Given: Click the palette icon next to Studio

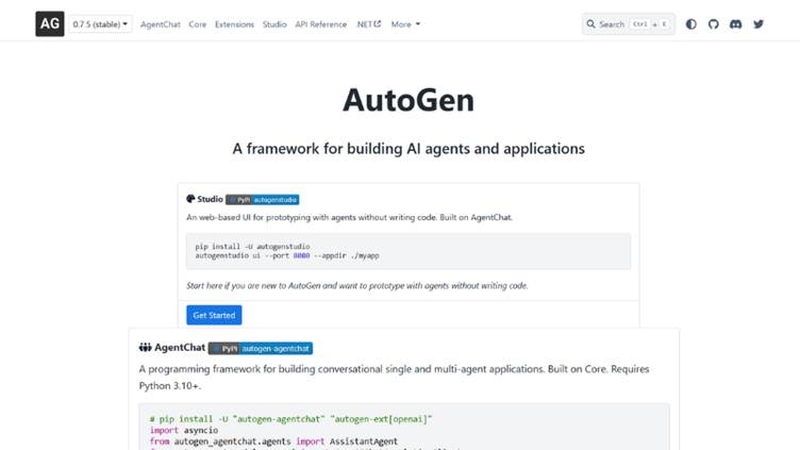Looking at the screenshot, I should [190, 199].
